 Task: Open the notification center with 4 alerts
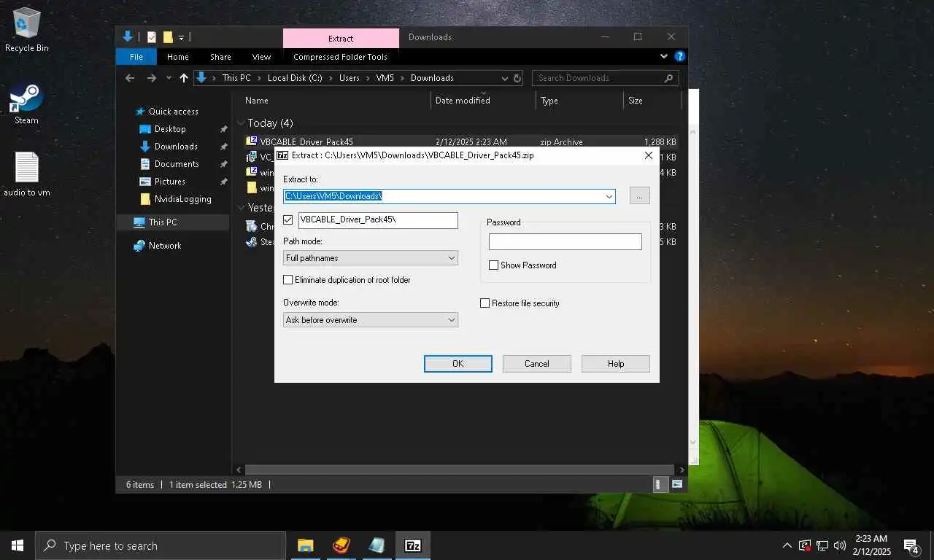911,545
